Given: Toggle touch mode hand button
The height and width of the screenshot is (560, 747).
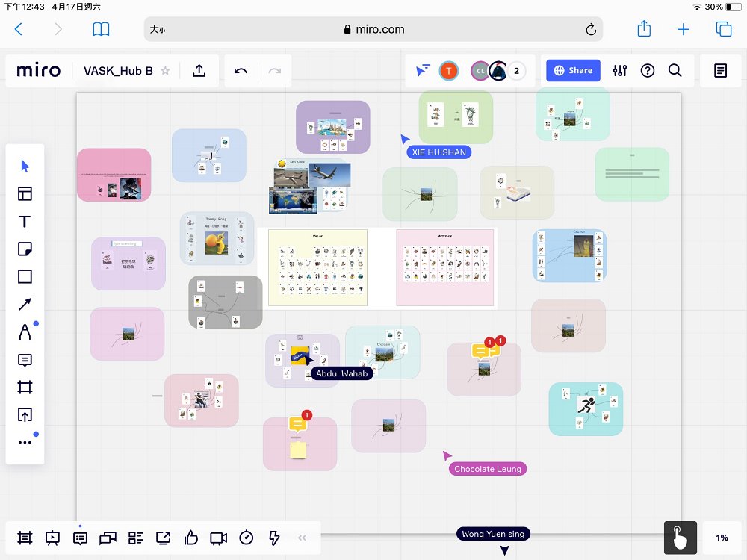Looking at the screenshot, I should click(x=681, y=538).
